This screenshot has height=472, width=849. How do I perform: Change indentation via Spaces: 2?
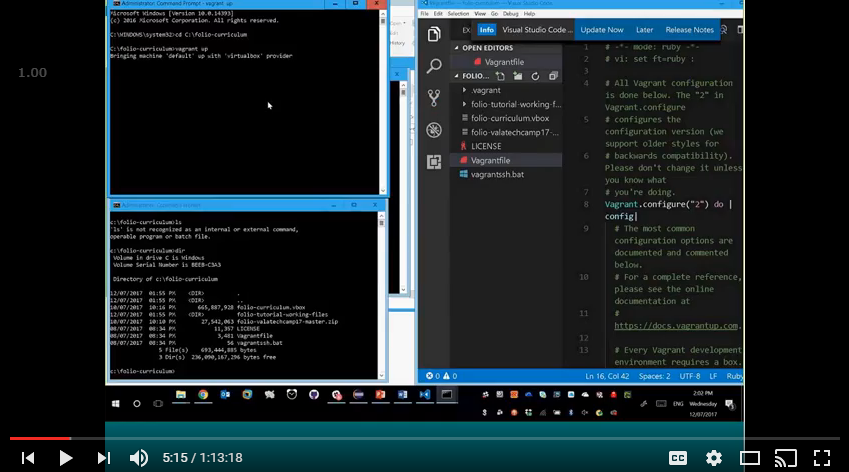pos(654,376)
